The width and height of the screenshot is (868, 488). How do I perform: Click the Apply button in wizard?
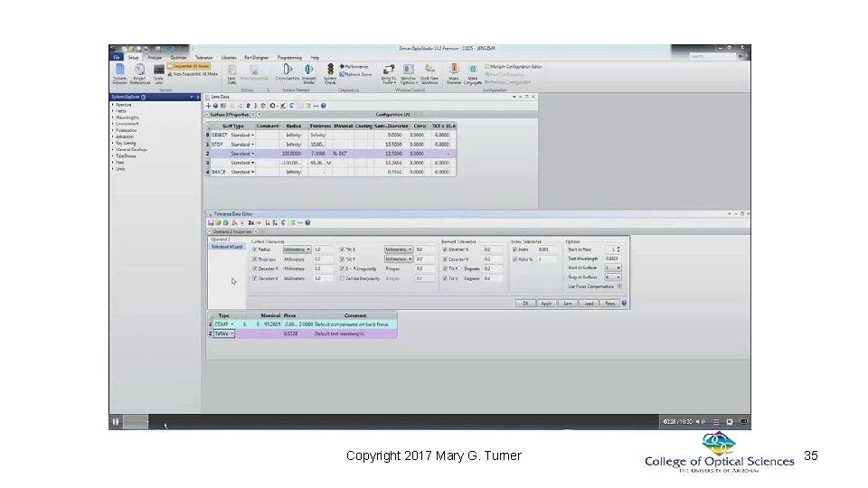(x=546, y=304)
